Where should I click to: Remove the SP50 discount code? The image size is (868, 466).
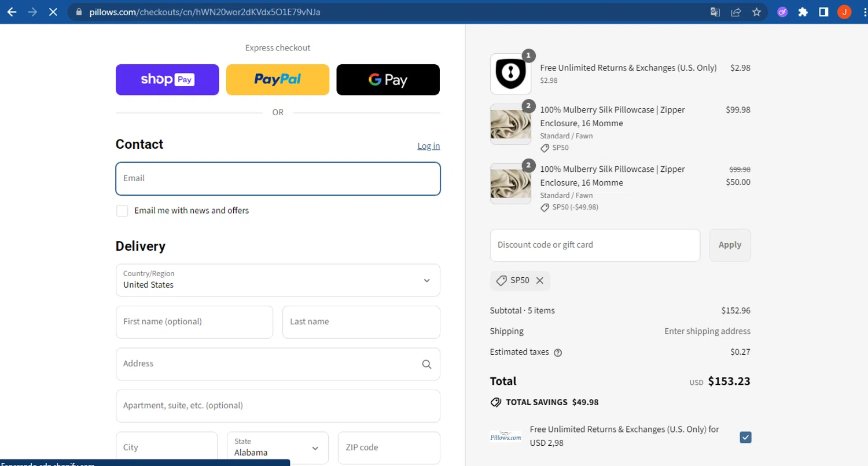(539, 280)
